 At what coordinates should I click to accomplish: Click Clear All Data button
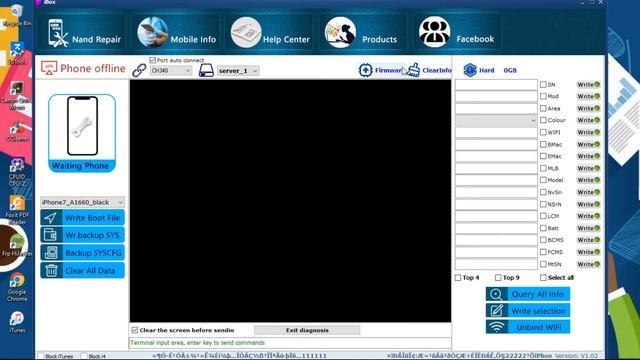(x=82, y=270)
